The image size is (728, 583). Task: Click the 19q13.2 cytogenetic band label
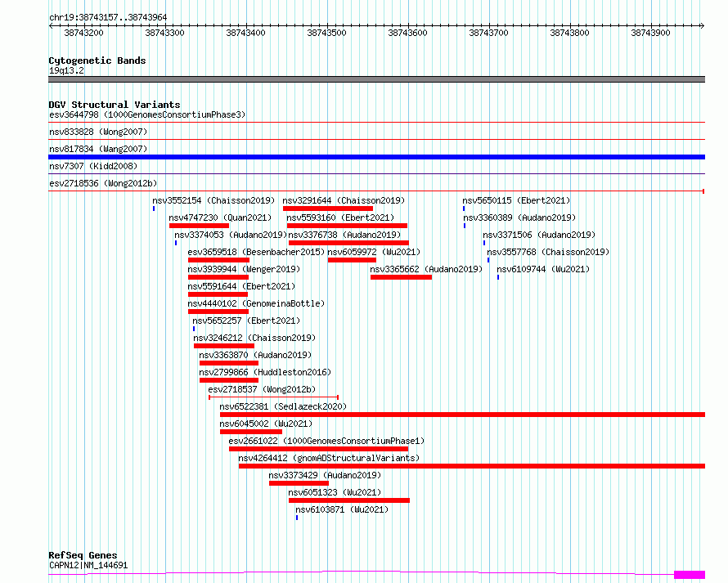66,70
